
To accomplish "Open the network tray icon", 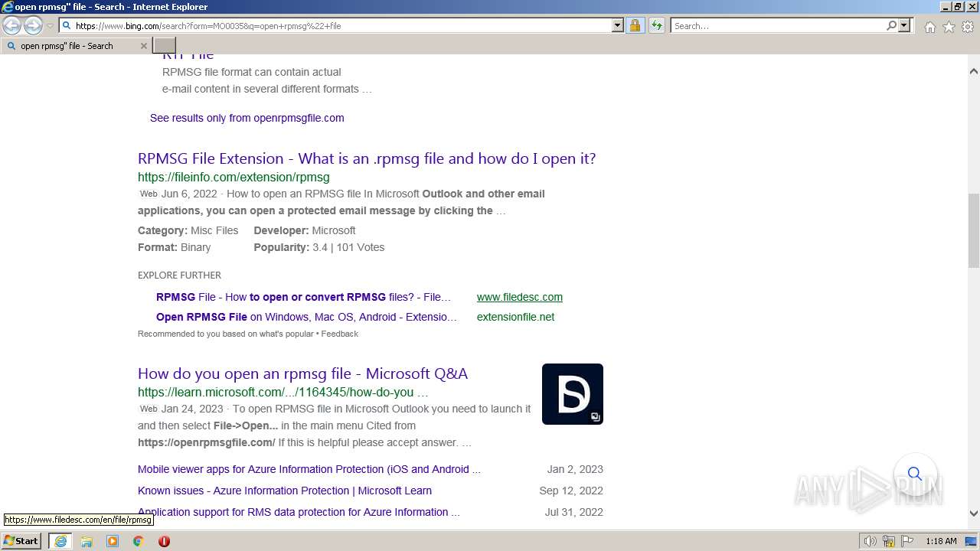I will 889,541.
